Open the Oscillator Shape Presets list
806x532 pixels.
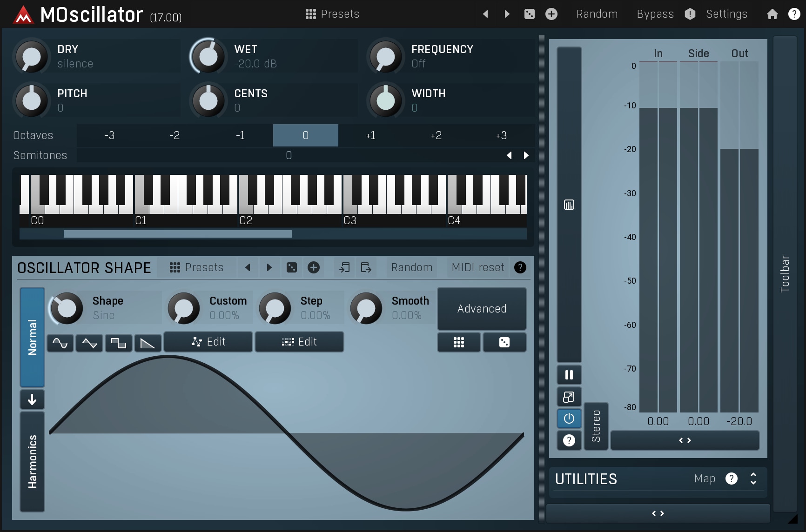pyautogui.click(x=196, y=267)
